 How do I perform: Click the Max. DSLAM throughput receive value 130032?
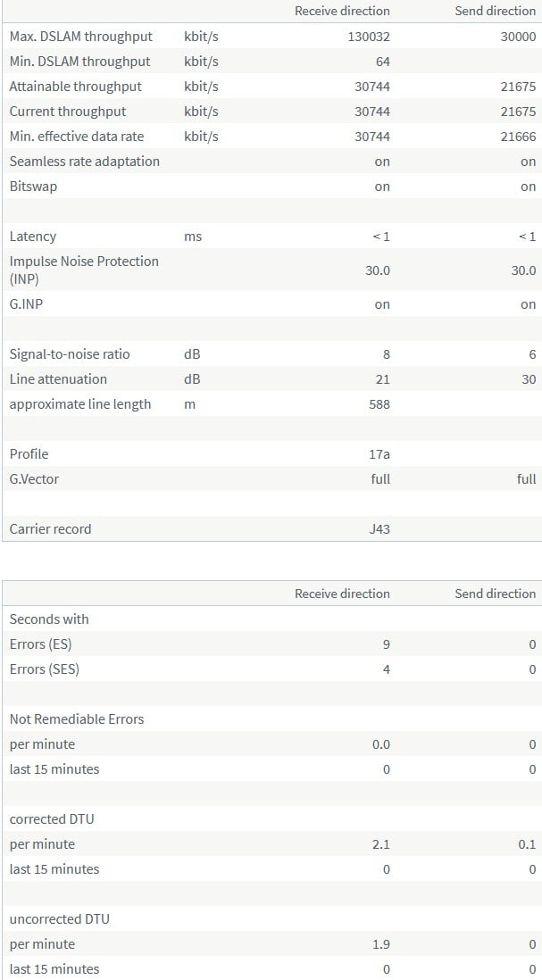click(x=369, y=37)
